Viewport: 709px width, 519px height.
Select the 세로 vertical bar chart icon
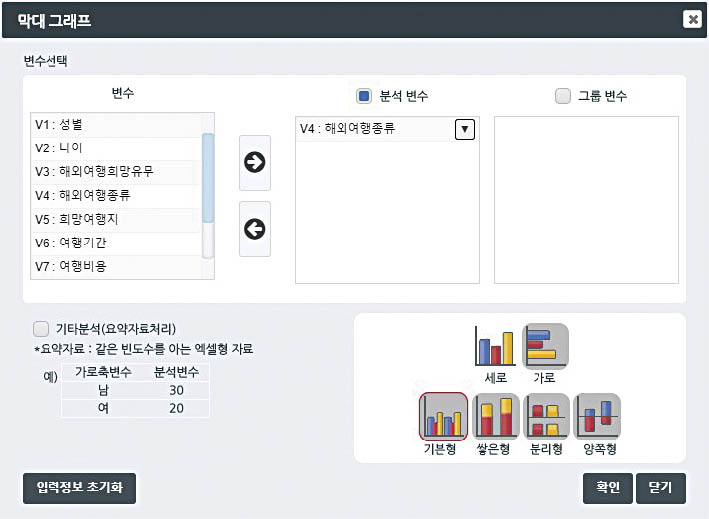tap(495, 346)
